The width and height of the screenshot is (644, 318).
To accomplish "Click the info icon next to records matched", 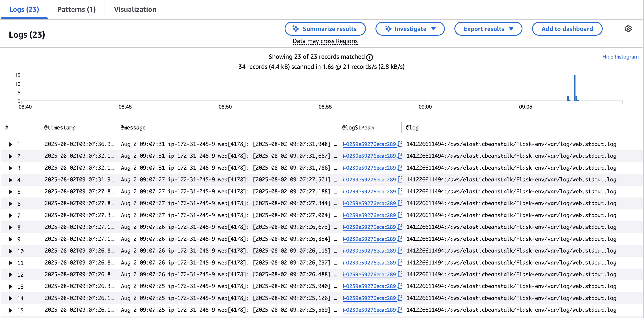I will tap(369, 57).
